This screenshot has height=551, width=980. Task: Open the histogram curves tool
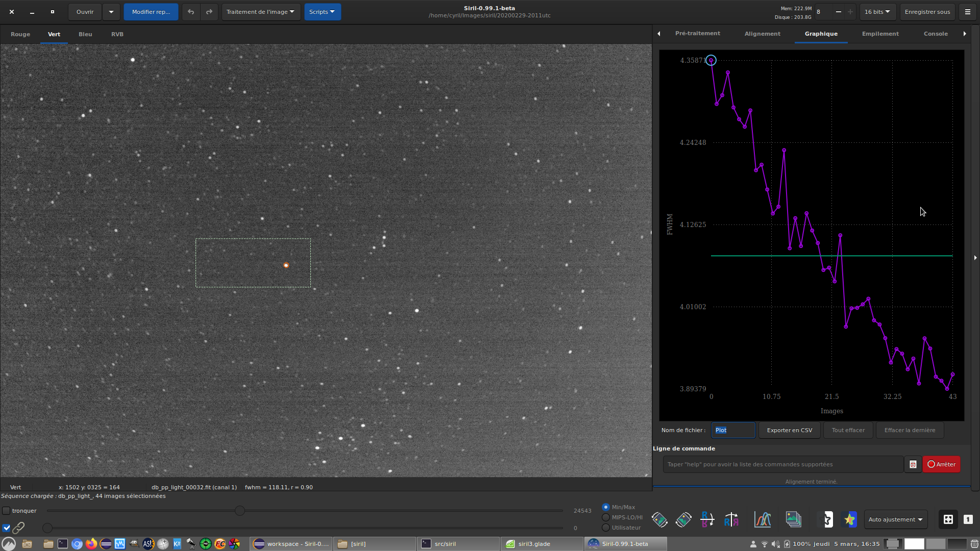[763, 519]
